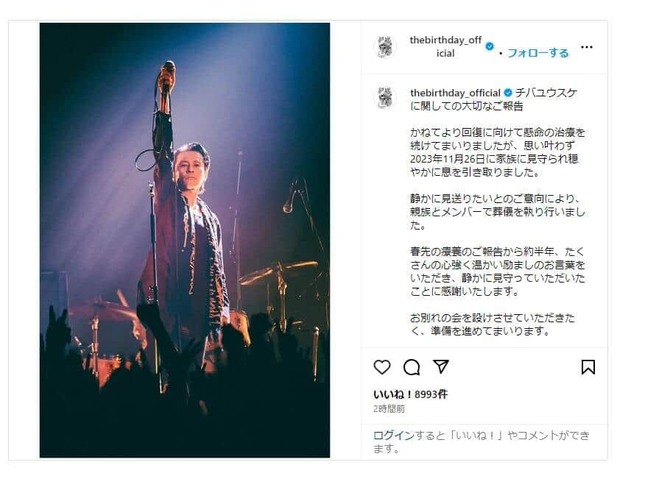Screen dimensions: 645x490
Task: Open thebirthday_official profile from the header username
Action: (x=445, y=46)
